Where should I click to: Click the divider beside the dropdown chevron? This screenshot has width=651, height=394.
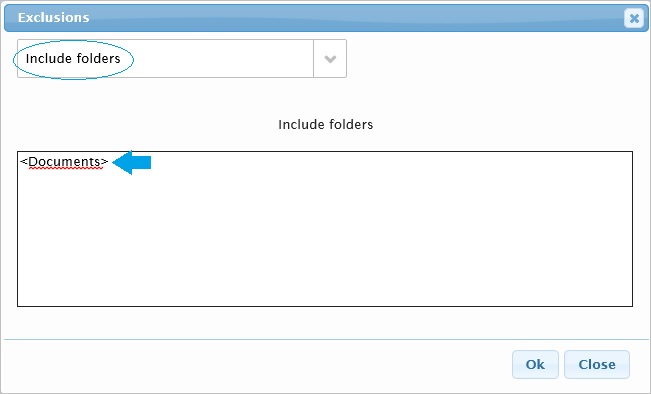(x=313, y=59)
